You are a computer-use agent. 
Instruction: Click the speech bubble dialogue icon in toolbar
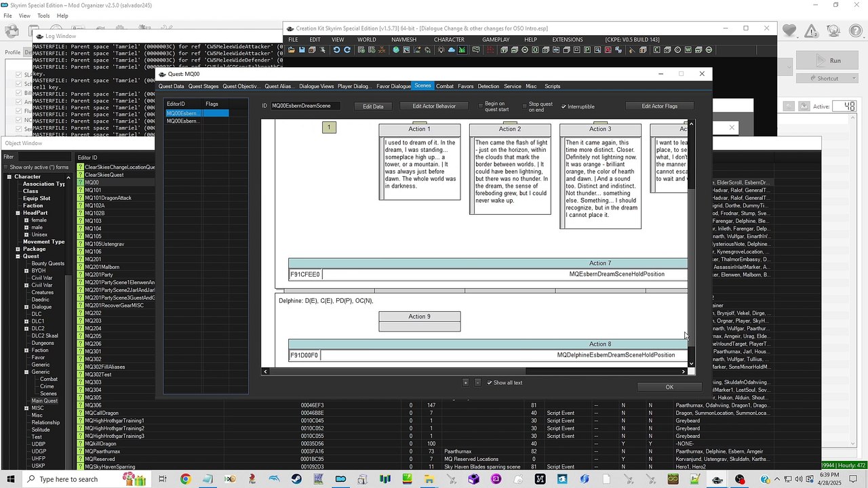point(476,50)
